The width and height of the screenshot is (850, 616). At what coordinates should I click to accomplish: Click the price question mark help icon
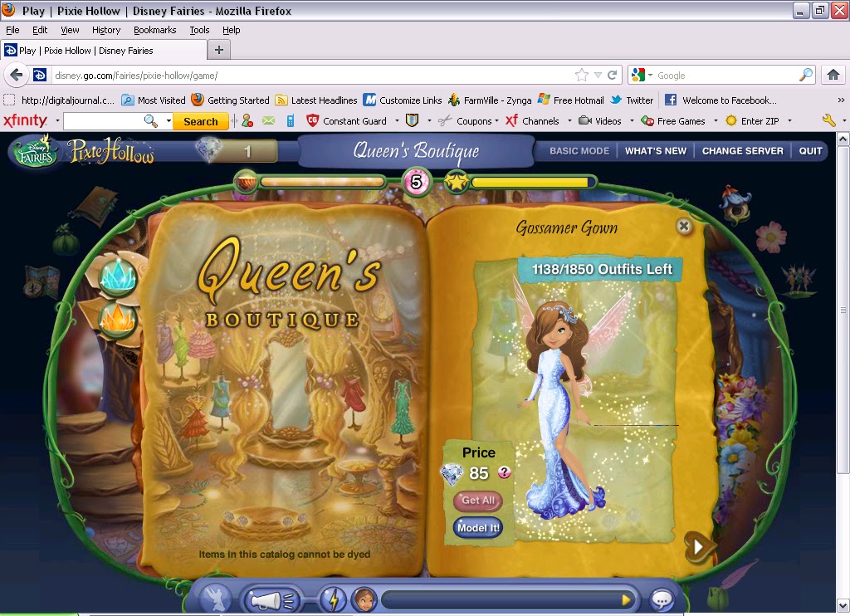click(504, 472)
